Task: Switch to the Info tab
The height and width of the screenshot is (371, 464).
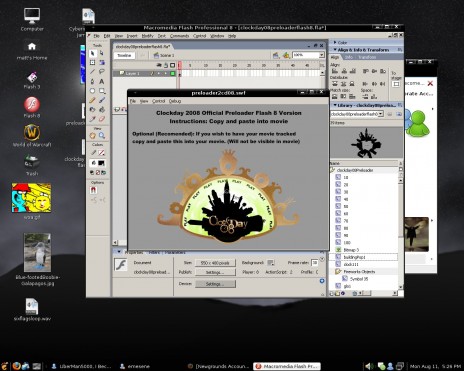Action: click(349, 57)
